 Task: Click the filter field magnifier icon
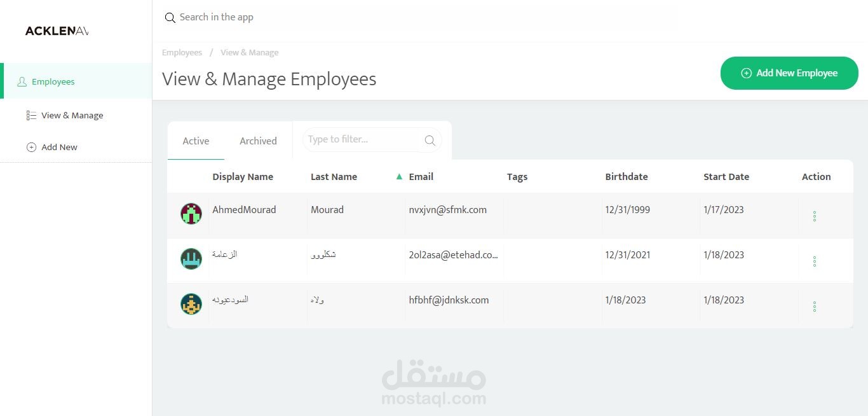pos(430,141)
